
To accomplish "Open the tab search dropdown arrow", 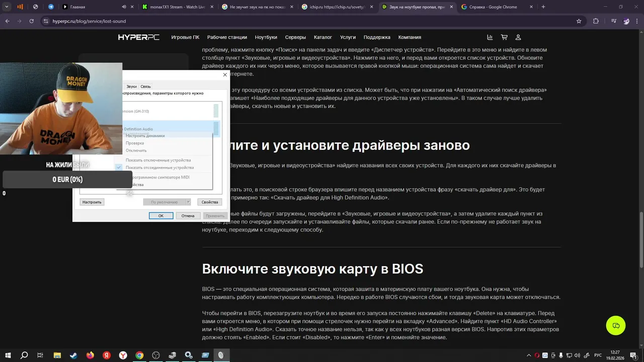I will pyautogui.click(x=7, y=7).
